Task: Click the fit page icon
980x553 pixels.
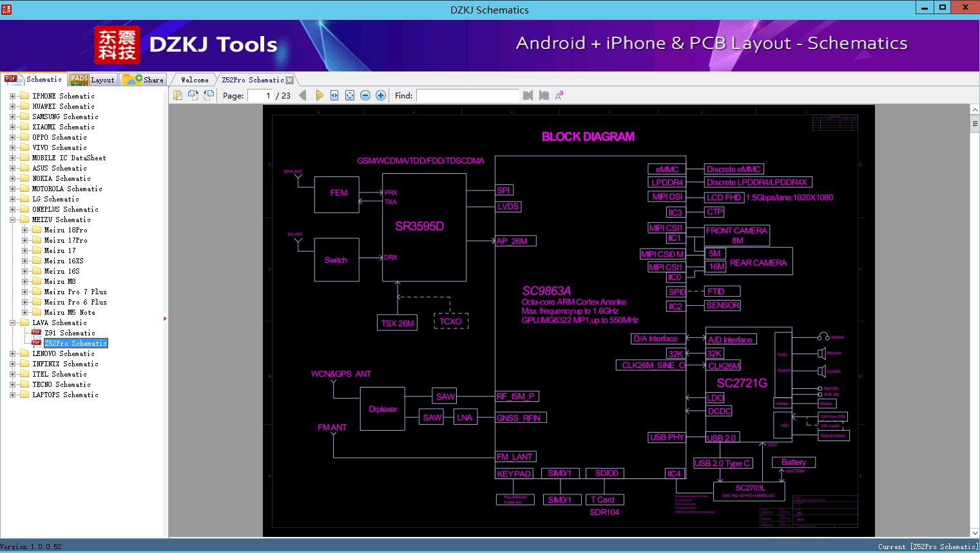Action: tap(350, 95)
